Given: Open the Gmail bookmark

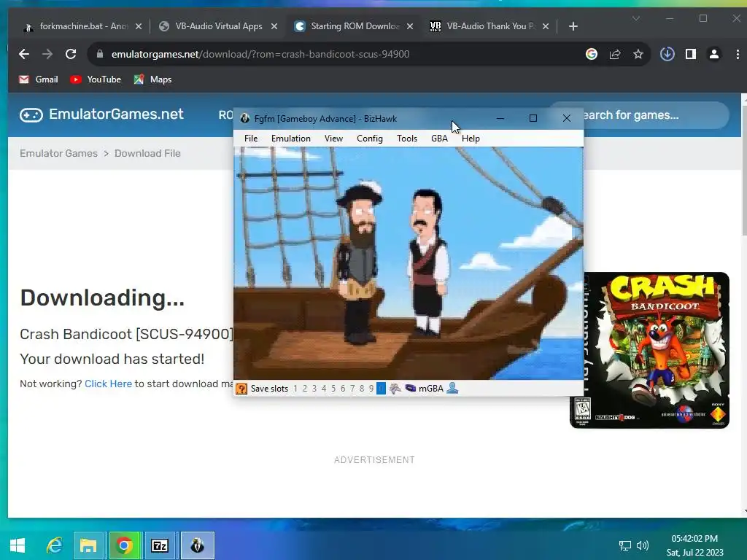Looking at the screenshot, I should click(x=39, y=79).
